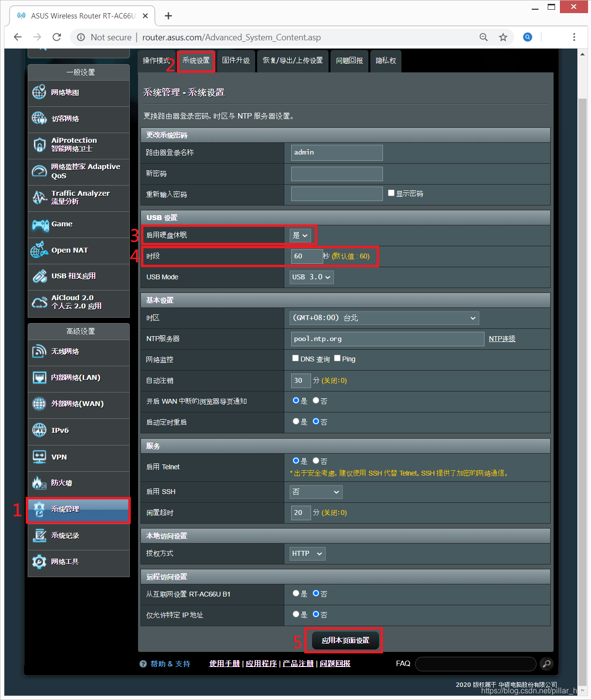Click the 自动注销 minutes field

[x=301, y=381]
